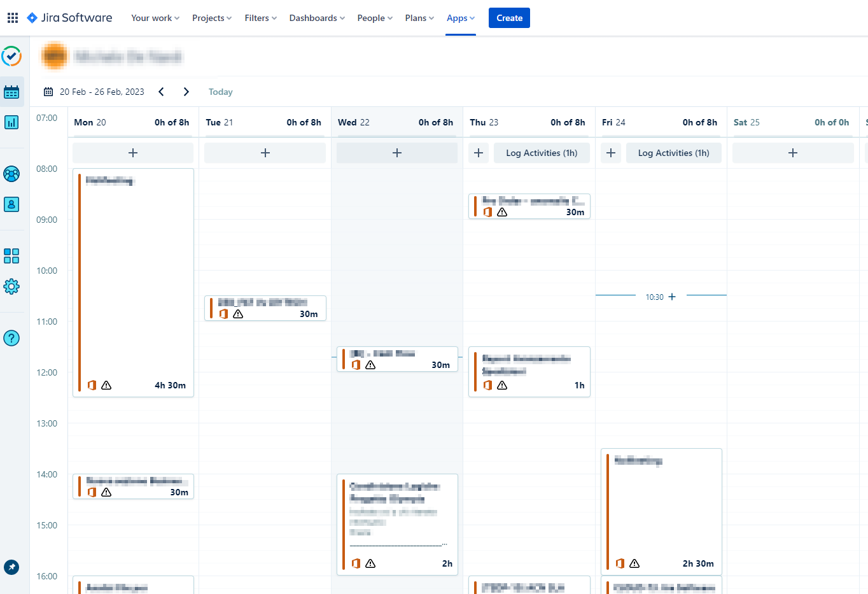The width and height of the screenshot is (868, 594).
Task: Click the Office icon on Tuesday's 30m entry
Action: pos(223,314)
